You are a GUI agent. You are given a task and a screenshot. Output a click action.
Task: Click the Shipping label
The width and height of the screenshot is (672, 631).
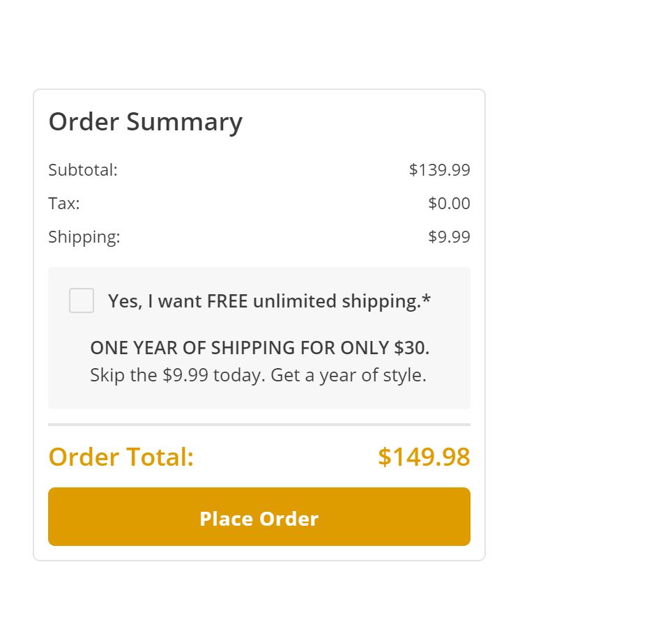(84, 237)
